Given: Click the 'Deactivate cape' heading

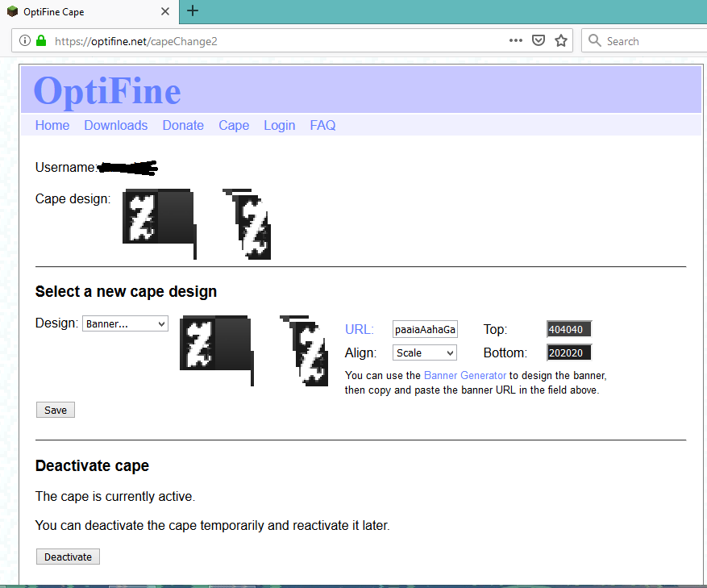Looking at the screenshot, I should pos(92,465).
